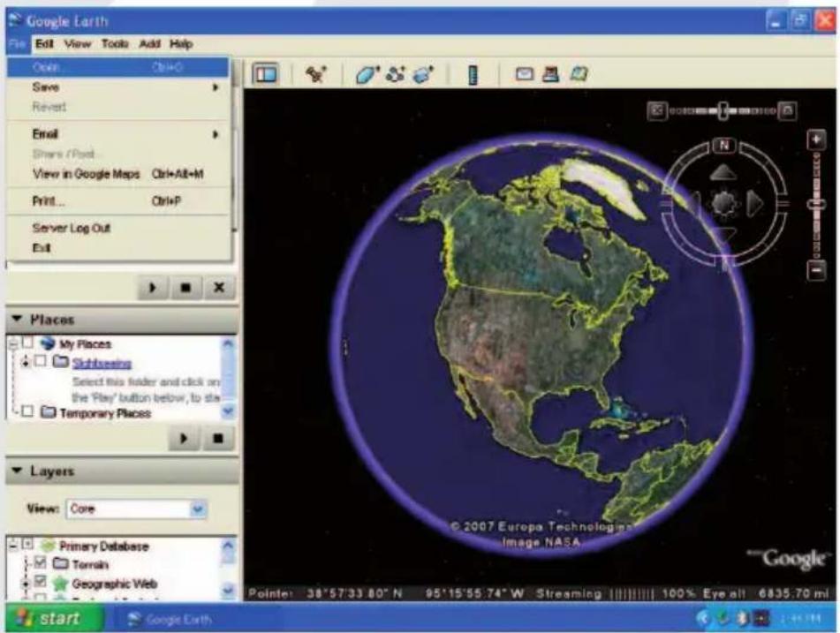Click the Terrain folder icon
This screenshot has height=633, width=840.
coord(60,563)
